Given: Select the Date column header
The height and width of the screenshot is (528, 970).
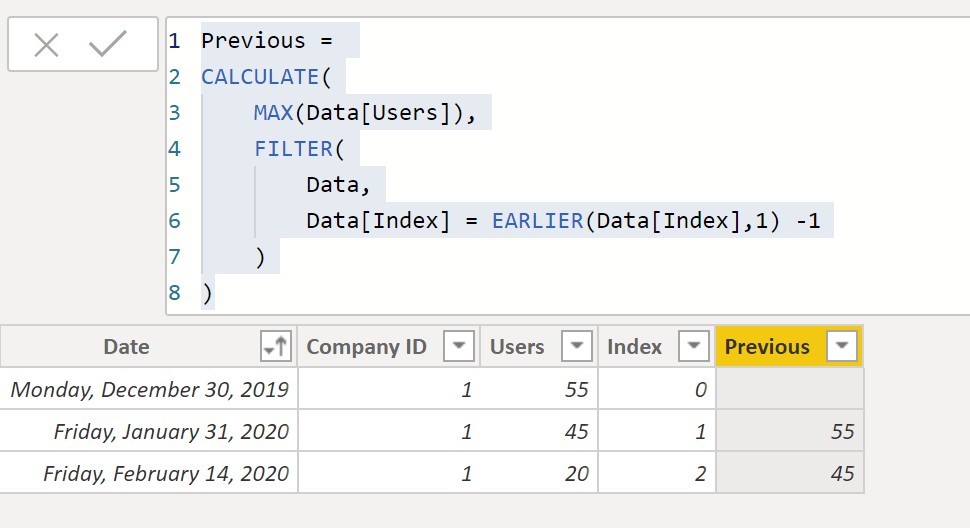Looking at the screenshot, I should click(x=127, y=347).
